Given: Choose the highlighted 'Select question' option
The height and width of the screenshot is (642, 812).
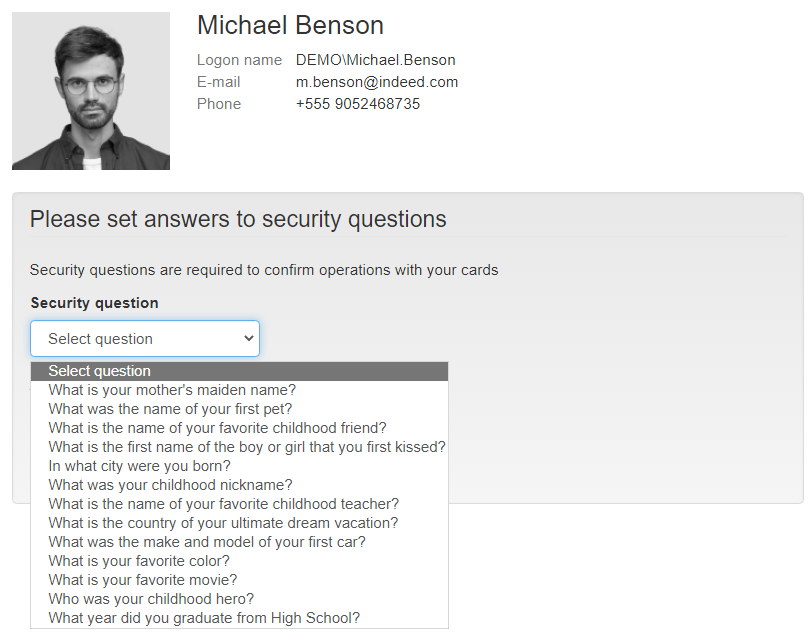Looking at the screenshot, I should (239, 371).
